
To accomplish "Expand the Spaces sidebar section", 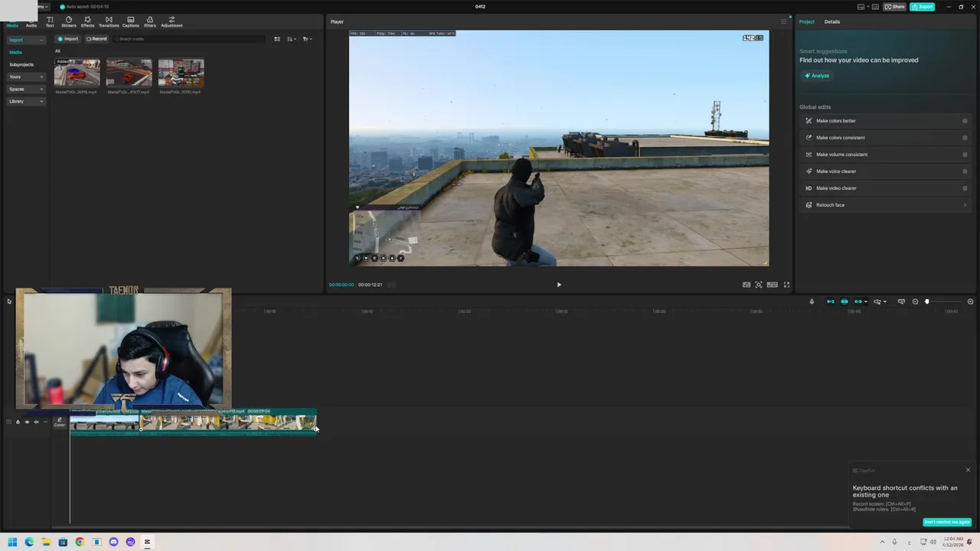I will [x=26, y=89].
